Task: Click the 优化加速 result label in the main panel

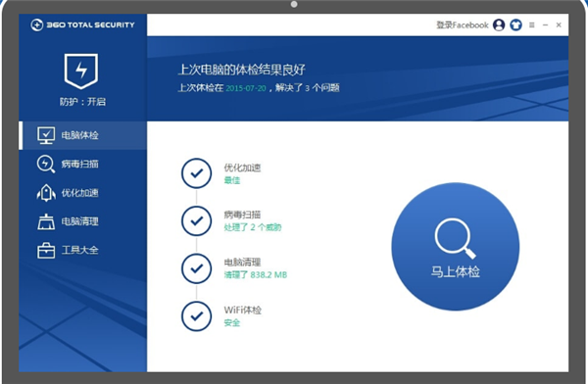Action: tap(242, 168)
